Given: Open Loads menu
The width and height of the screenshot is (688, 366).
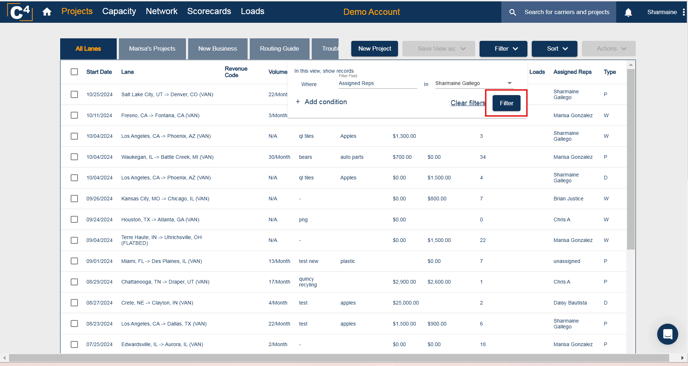Looking at the screenshot, I should (252, 11).
